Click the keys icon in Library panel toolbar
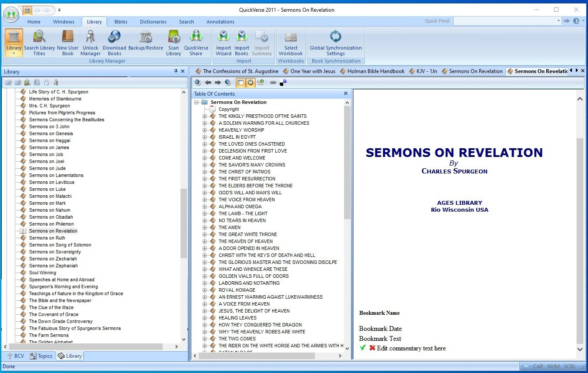 (56, 83)
